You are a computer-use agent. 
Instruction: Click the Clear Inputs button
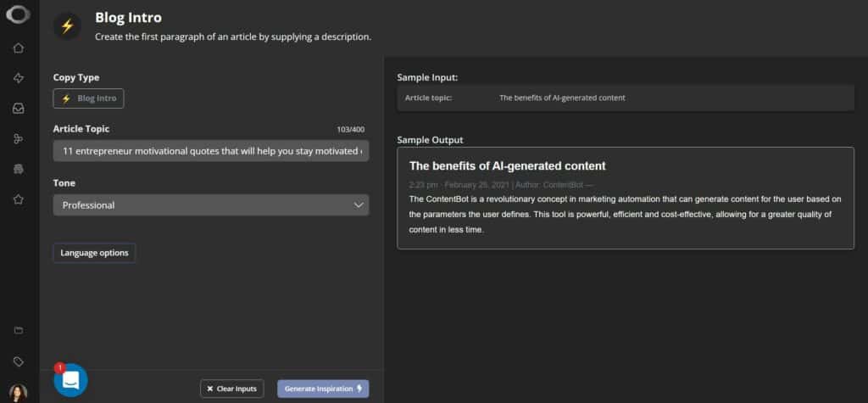[x=232, y=389]
